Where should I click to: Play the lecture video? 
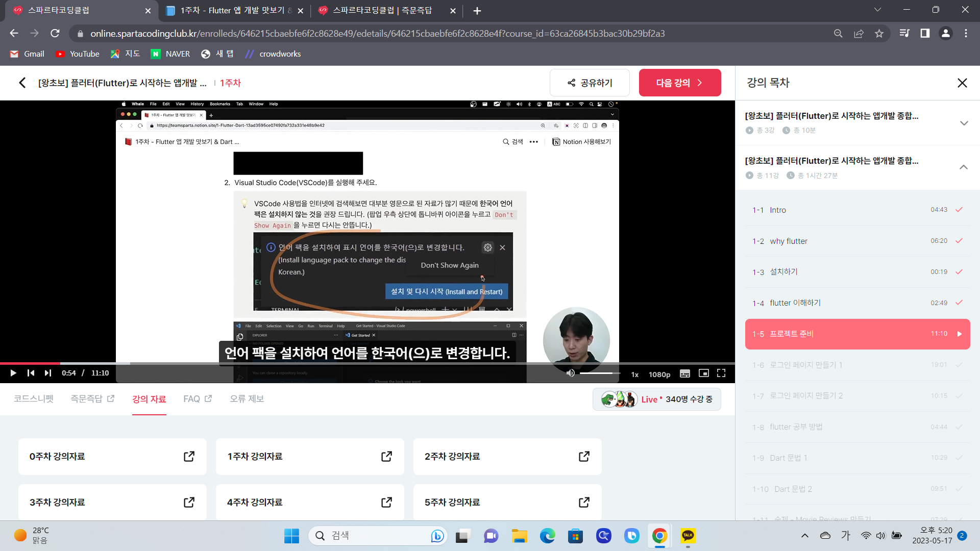tap(13, 373)
